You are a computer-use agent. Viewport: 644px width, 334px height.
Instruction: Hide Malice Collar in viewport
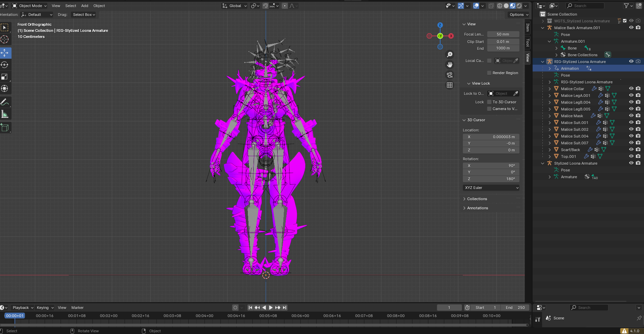(x=631, y=88)
